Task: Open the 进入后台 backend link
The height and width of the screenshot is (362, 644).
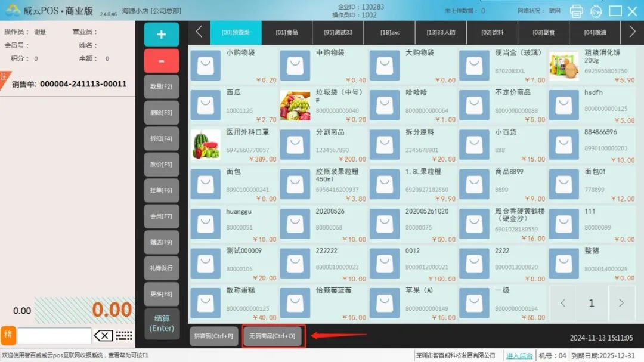Action: (x=519, y=356)
